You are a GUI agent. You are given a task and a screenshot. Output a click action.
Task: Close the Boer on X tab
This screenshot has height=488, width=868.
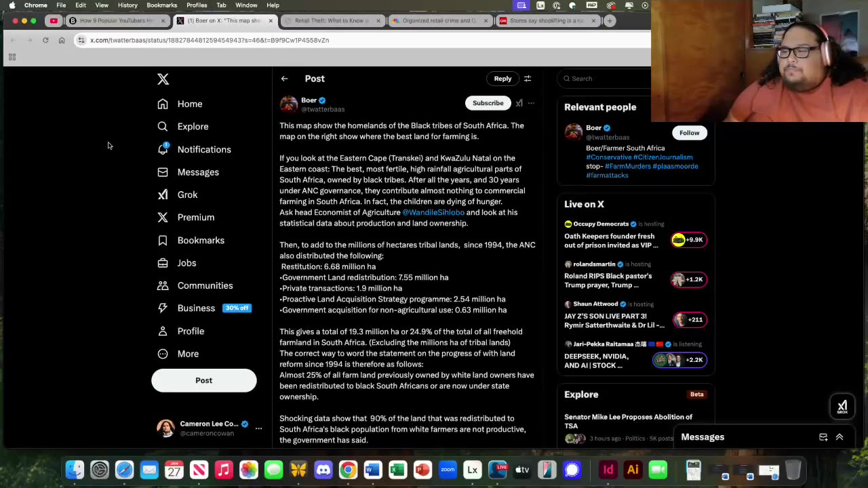pos(271,20)
